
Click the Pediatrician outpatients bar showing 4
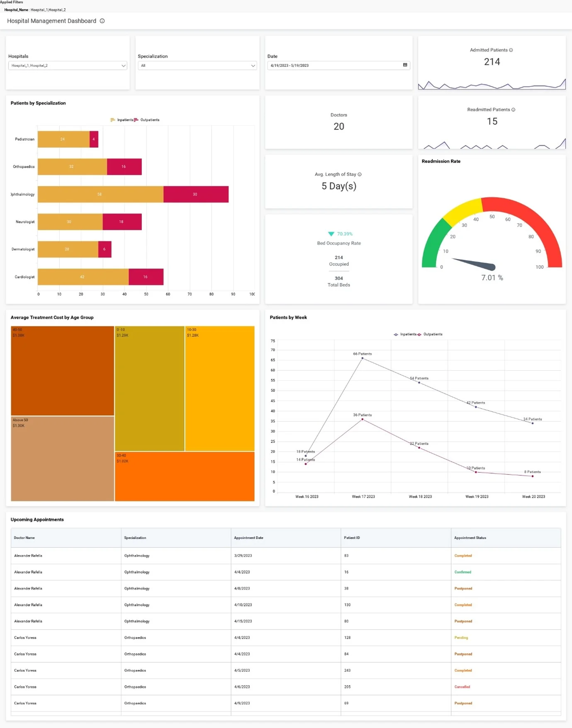pos(94,139)
